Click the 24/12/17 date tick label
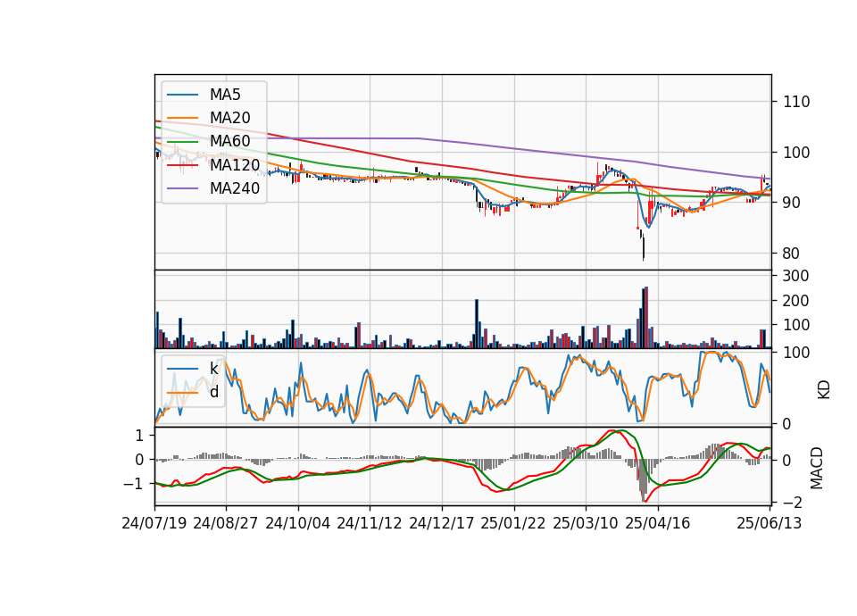The image size is (857, 616). (x=442, y=523)
